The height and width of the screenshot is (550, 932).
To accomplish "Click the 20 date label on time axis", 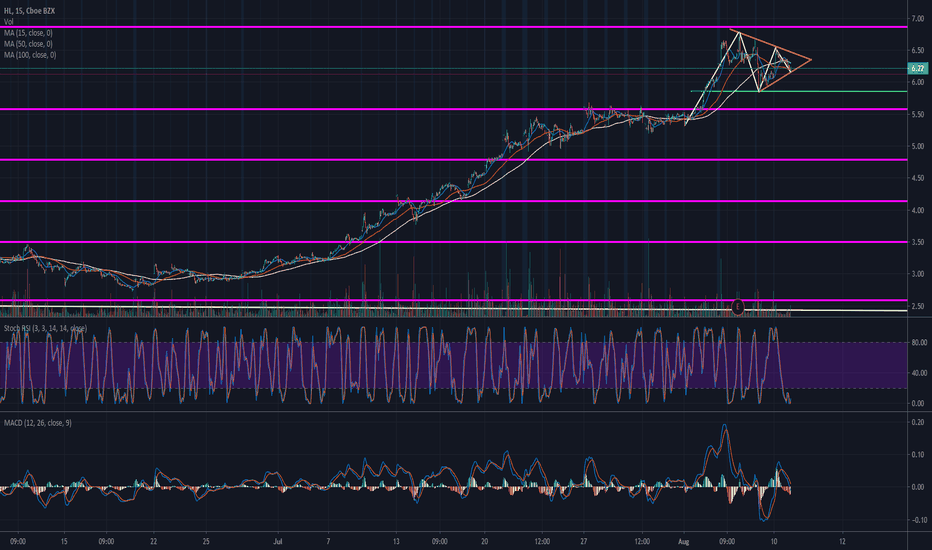I will point(484,542).
